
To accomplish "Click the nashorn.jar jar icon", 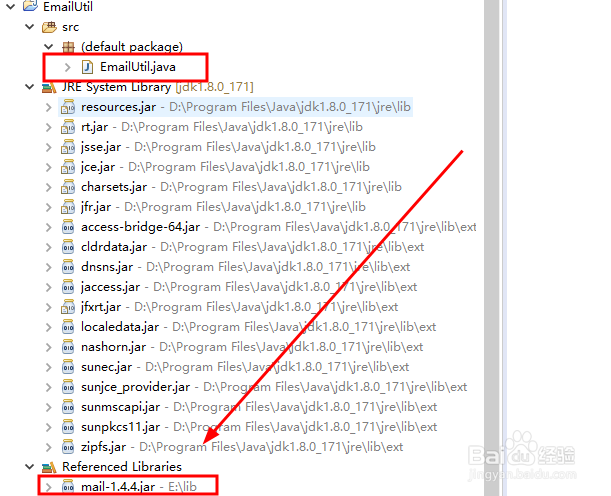I will (68, 347).
